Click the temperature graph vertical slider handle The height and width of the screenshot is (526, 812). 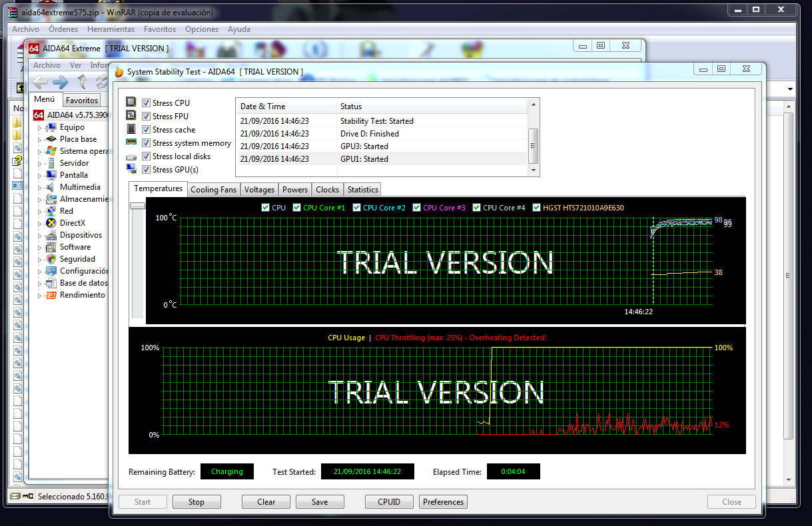137,206
